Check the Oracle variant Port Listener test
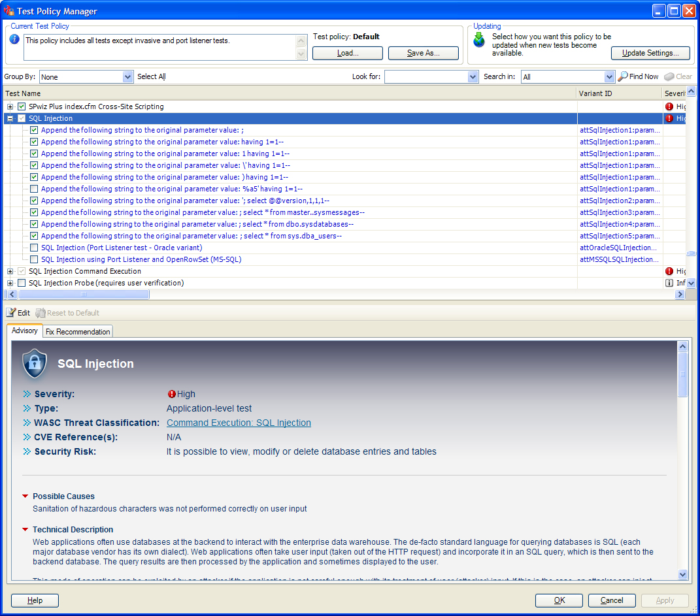This screenshot has height=616, width=700. tap(34, 248)
